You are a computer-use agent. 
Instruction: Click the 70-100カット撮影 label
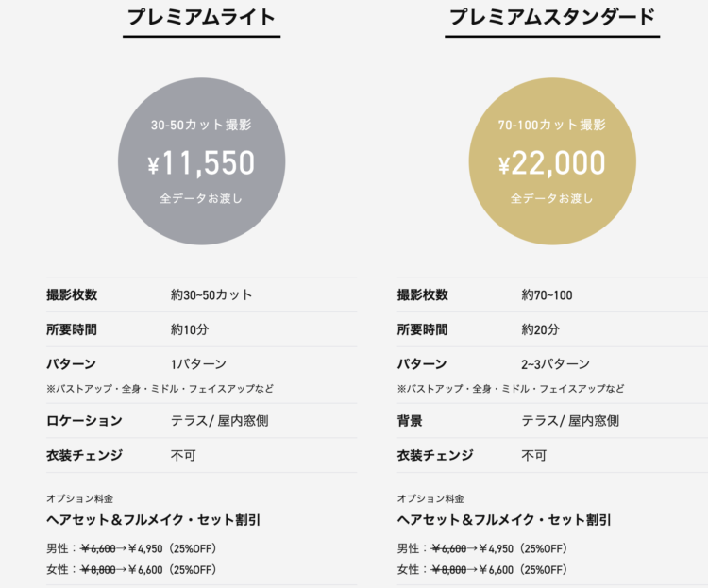point(552,125)
